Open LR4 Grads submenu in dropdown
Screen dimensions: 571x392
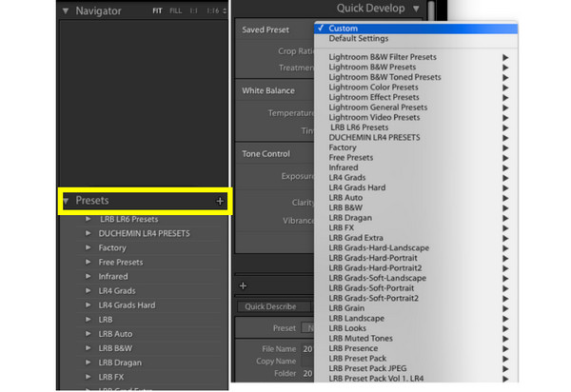click(416, 178)
